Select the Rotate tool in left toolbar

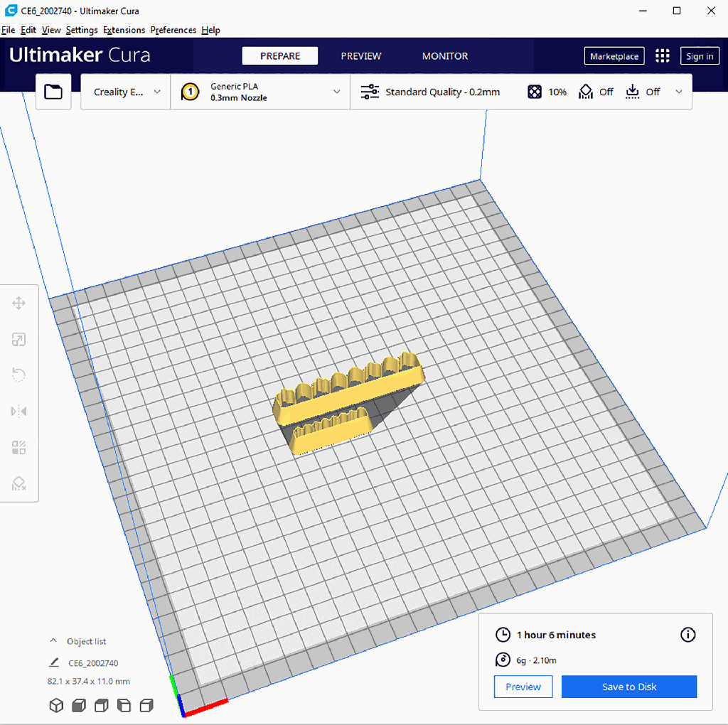click(19, 375)
